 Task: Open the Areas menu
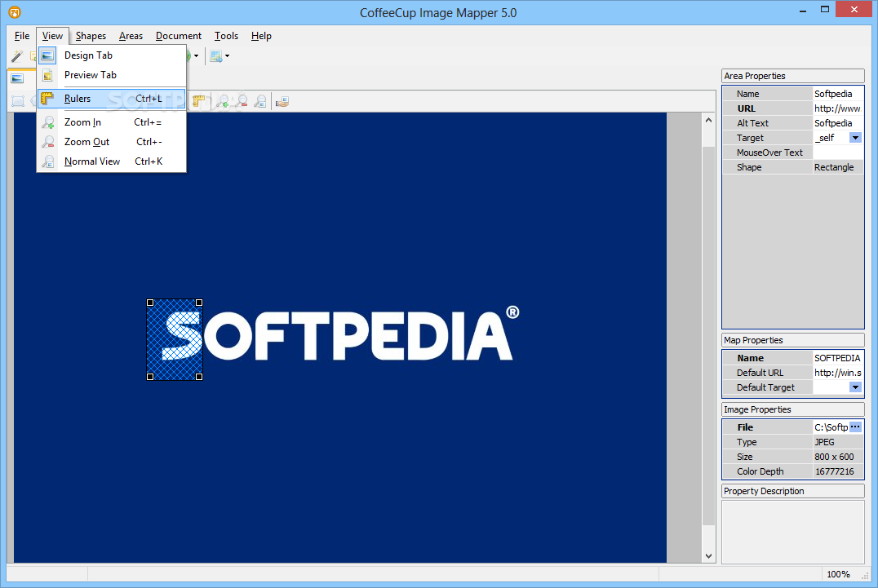tap(131, 36)
